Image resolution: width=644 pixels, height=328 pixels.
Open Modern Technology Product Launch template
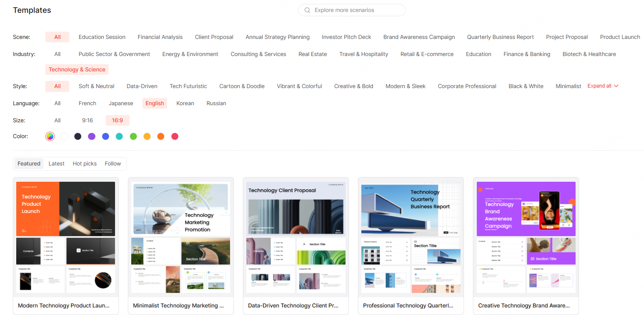pos(65,237)
